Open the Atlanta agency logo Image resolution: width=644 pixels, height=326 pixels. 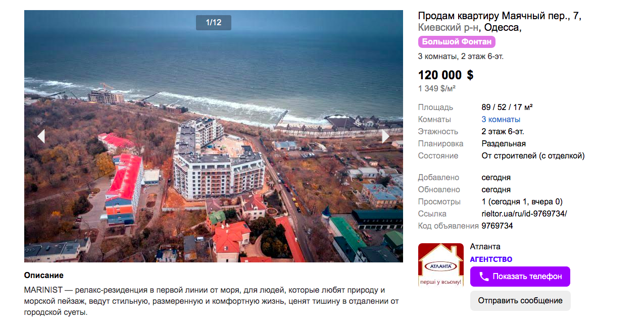pyautogui.click(x=441, y=265)
